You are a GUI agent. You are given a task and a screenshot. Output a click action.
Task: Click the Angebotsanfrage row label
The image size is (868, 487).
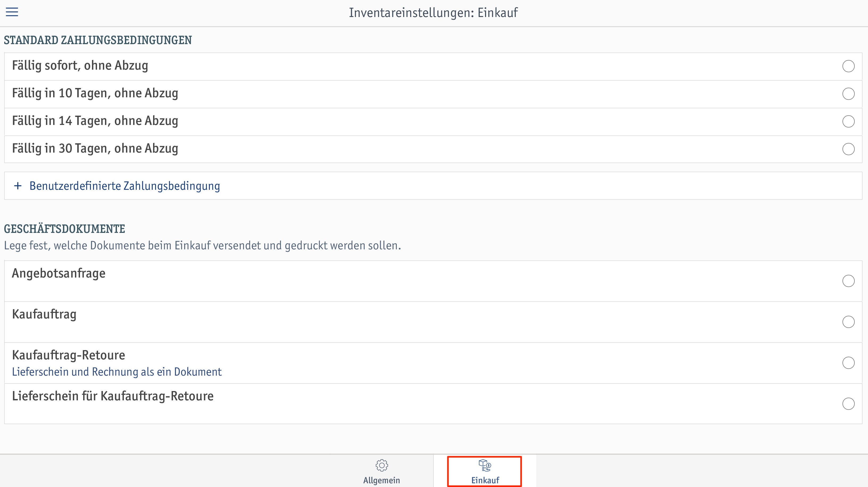click(59, 273)
